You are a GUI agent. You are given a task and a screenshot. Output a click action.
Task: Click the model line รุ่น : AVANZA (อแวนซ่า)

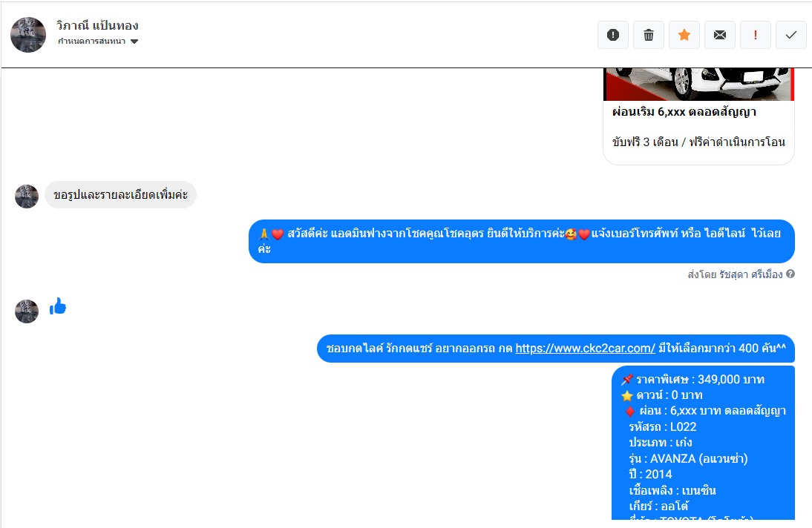[688, 458]
